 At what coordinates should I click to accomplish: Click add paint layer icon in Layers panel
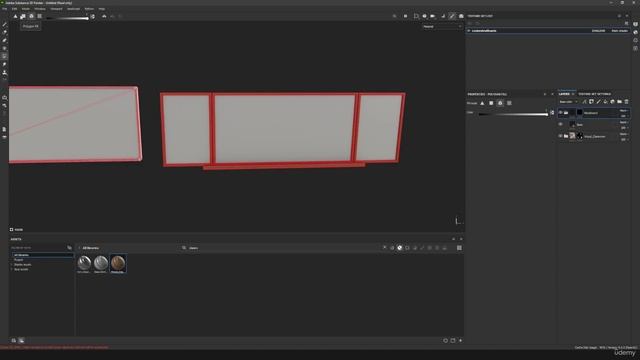click(598, 102)
